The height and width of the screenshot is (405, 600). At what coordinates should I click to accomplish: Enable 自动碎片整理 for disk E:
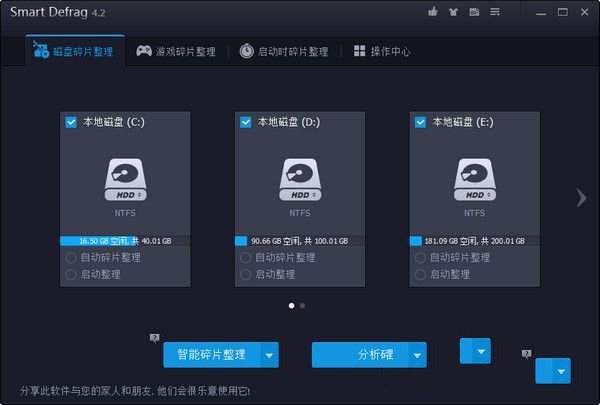tap(420, 258)
